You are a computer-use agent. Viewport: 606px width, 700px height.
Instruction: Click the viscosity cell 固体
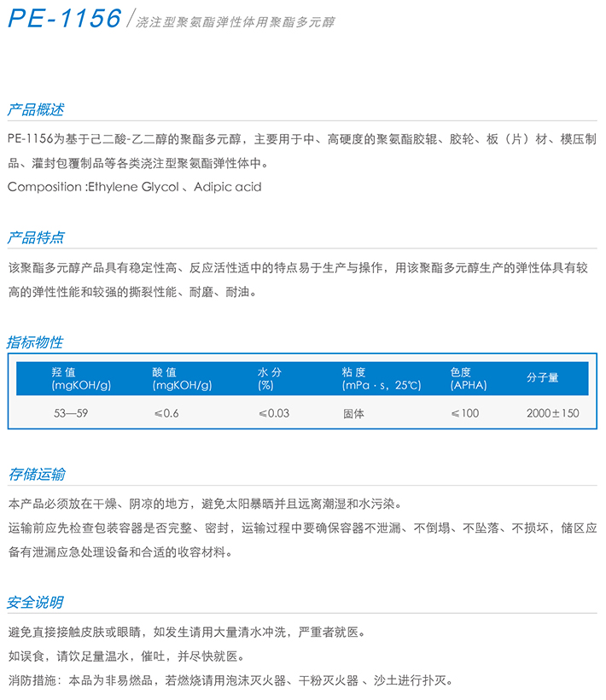click(353, 413)
